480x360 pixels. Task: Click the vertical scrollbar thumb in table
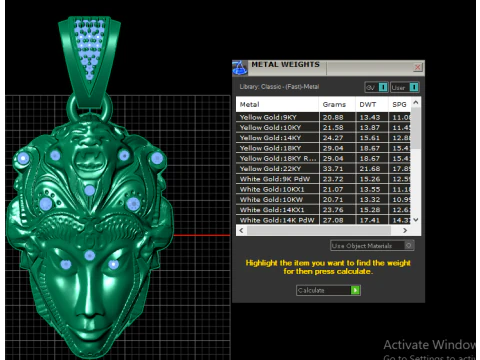(x=416, y=128)
